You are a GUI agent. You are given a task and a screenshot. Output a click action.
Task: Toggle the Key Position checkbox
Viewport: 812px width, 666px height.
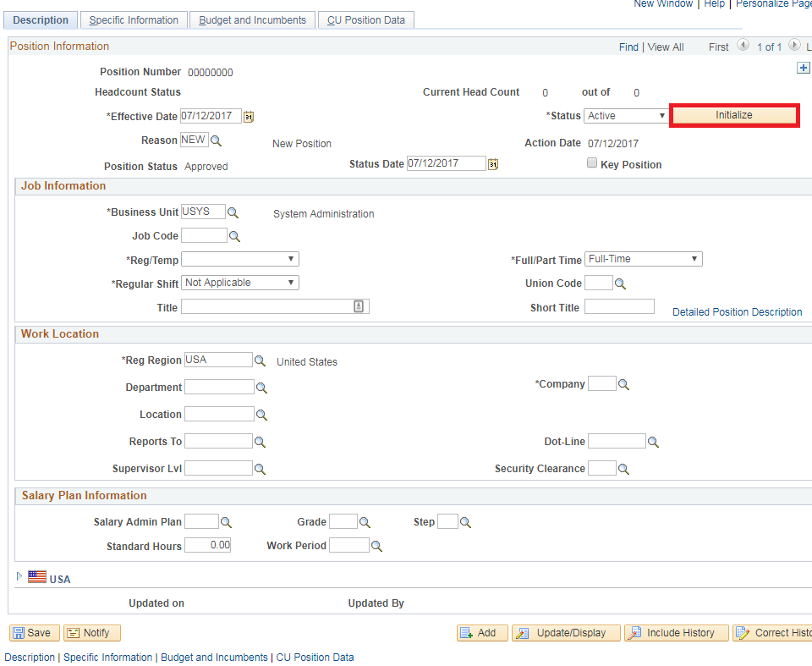pyautogui.click(x=592, y=163)
